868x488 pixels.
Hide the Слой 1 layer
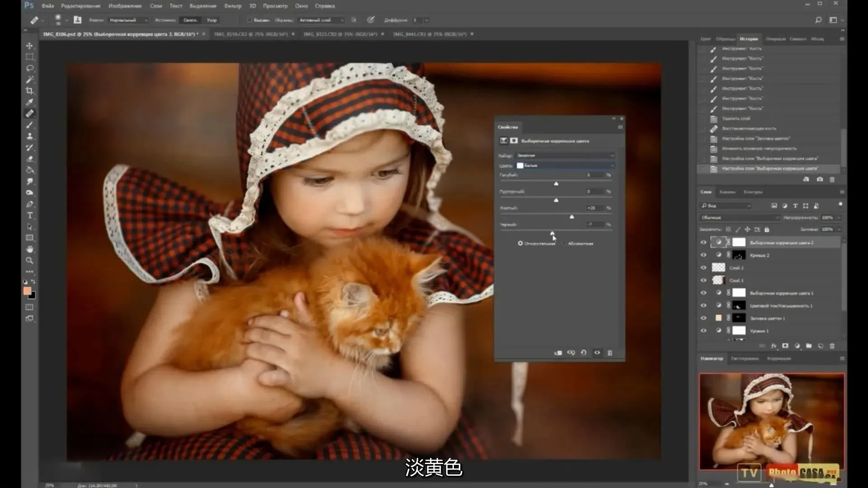[703, 281]
